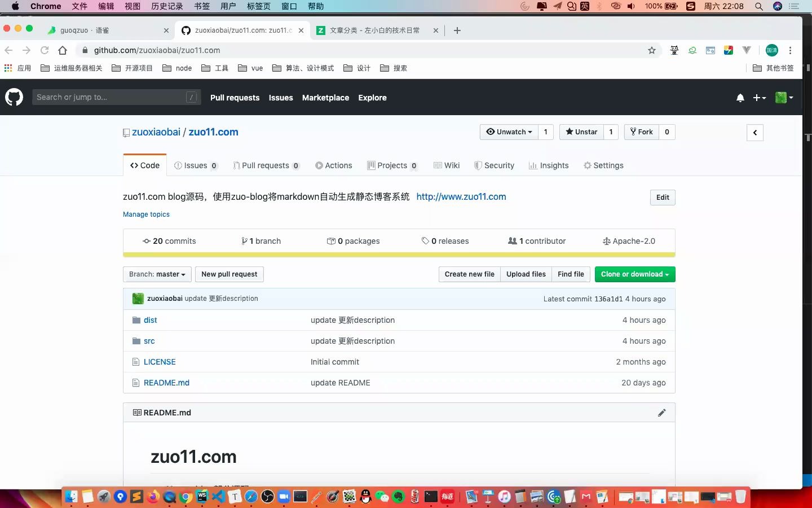
Task: Visit http://www.zuo11.com link
Action: click(x=461, y=196)
